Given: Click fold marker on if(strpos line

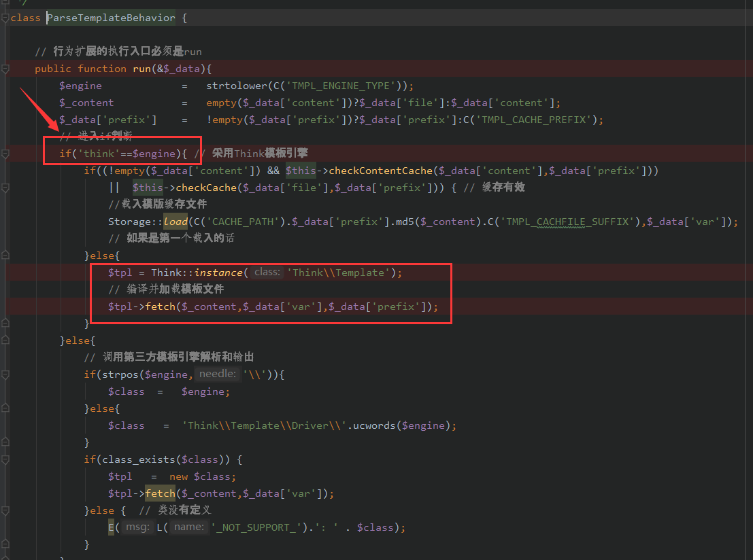Looking at the screenshot, I should click(5, 374).
